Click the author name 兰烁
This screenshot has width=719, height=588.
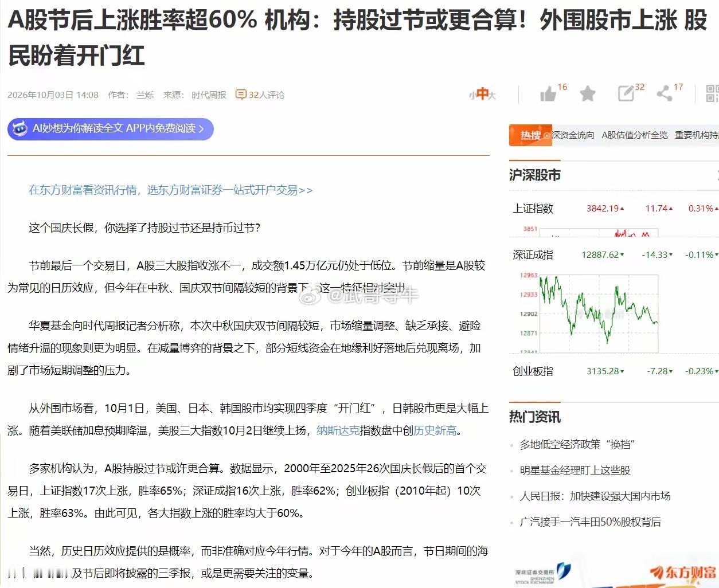[145, 95]
